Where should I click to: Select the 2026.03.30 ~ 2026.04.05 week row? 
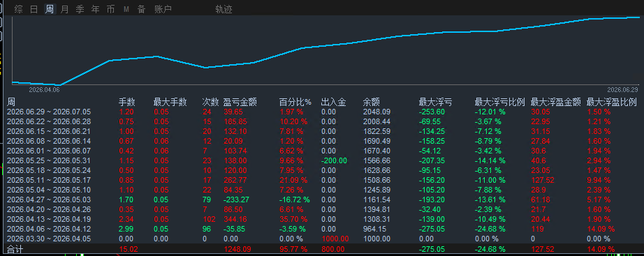(x=322, y=239)
